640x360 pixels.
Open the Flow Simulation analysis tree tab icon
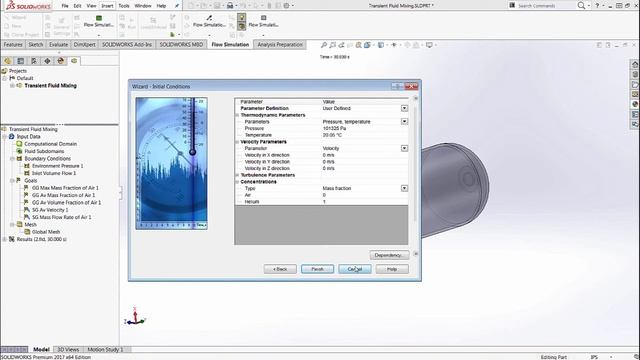[74, 61]
